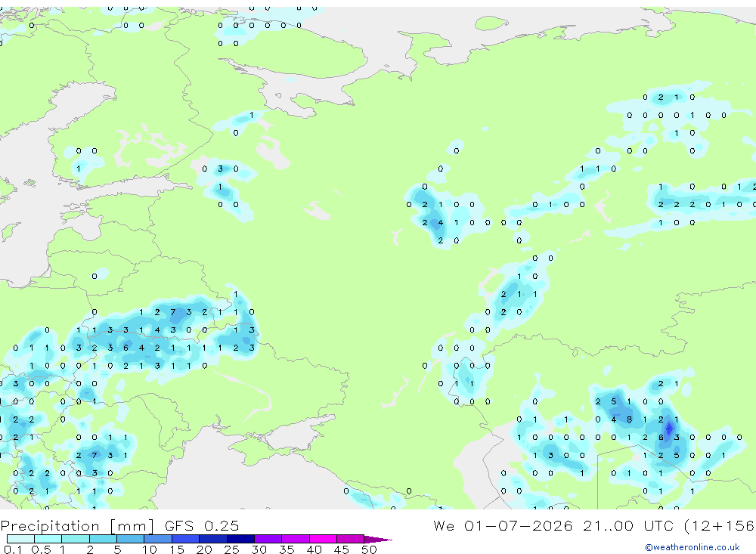Click the "8" precipitation value on the map

click(629, 419)
